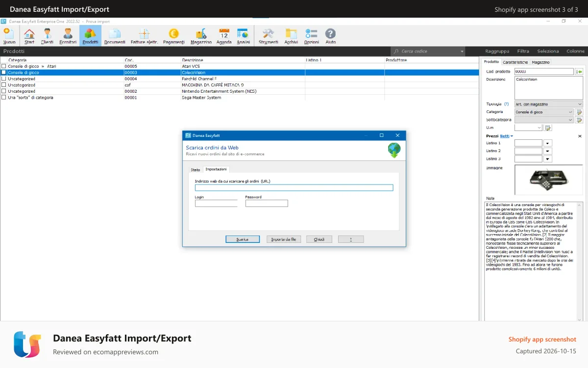Click the Tipologia help (?) link
This screenshot has height=368, width=588.
pyautogui.click(x=507, y=104)
